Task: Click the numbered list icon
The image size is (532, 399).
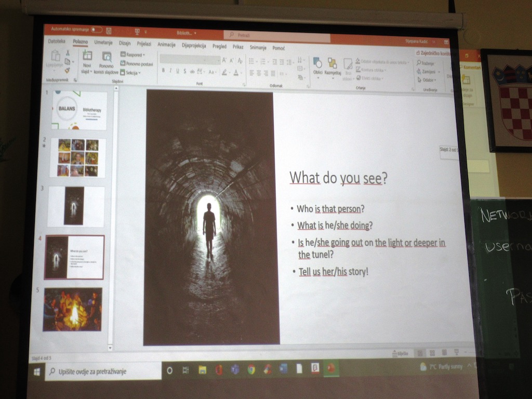Action: [x=263, y=61]
